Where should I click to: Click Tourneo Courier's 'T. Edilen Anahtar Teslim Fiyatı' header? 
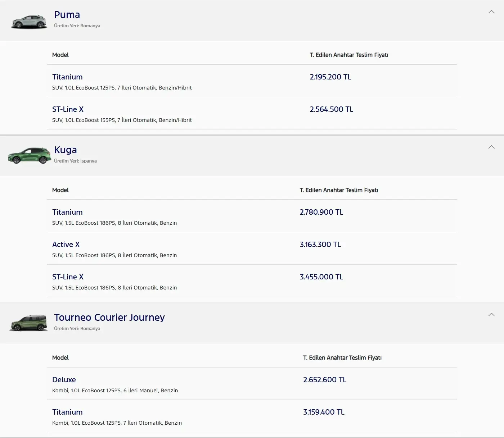(342, 358)
